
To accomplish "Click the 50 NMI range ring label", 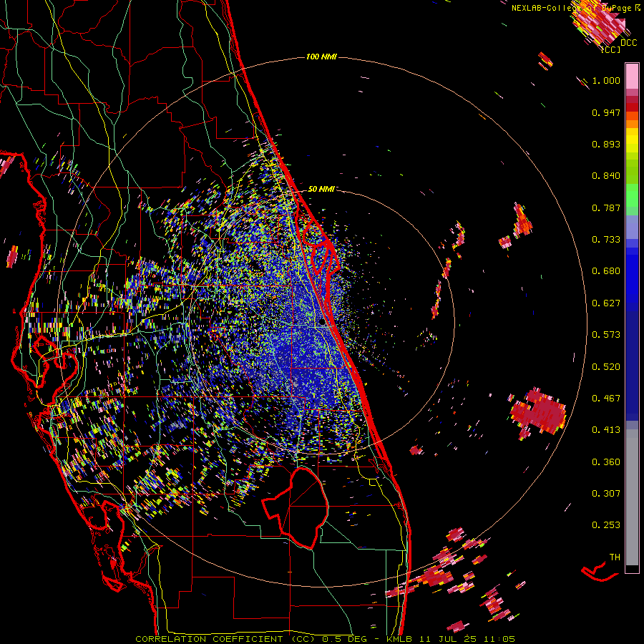I will [x=321, y=189].
